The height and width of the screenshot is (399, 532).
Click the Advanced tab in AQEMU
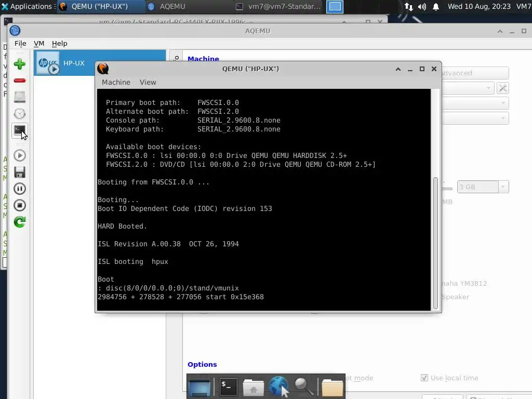[x=474, y=73]
